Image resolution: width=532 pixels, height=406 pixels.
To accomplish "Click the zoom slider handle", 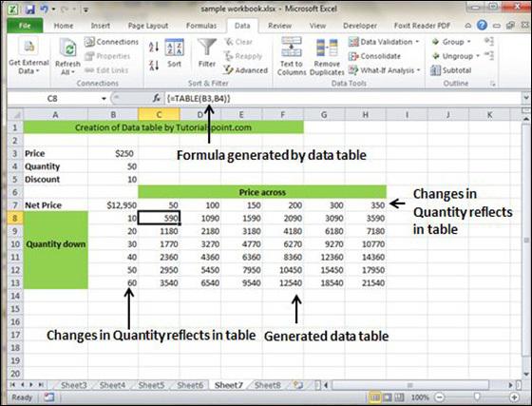I will pyautogui.click(x=477, y=396).
